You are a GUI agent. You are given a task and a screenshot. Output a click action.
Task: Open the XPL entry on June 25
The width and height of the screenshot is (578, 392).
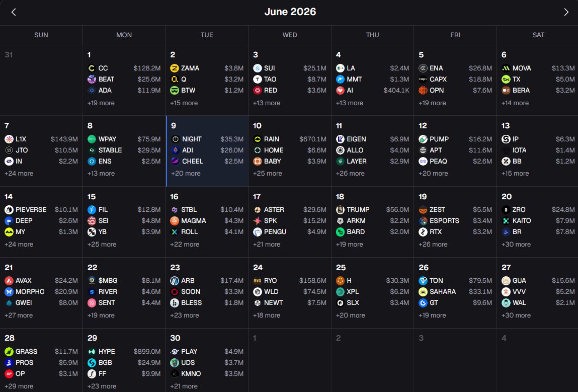(x=372, y=292)
